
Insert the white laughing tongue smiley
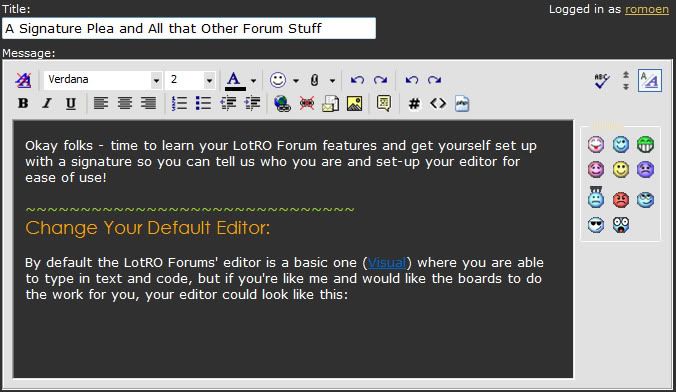click(596, 144)
